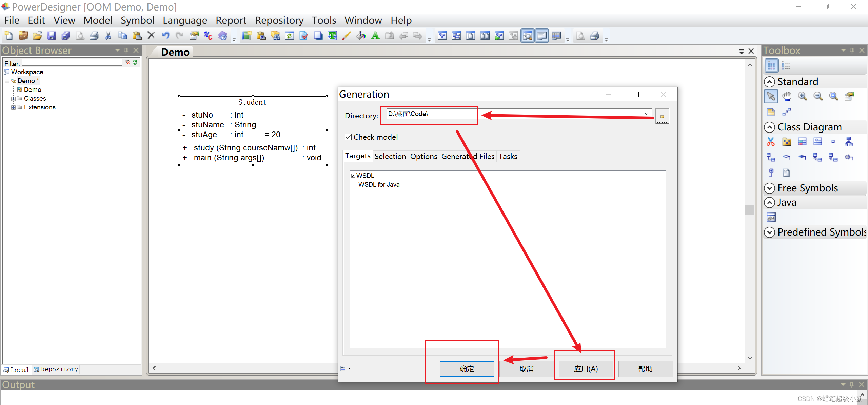Click the Save icon in the toolbar

pos(52,36)
